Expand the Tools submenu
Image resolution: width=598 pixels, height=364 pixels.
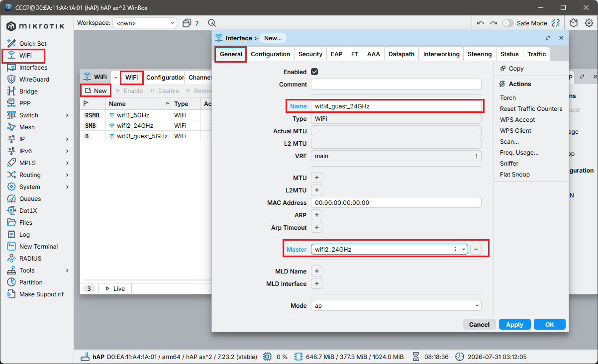pos(67,271)
